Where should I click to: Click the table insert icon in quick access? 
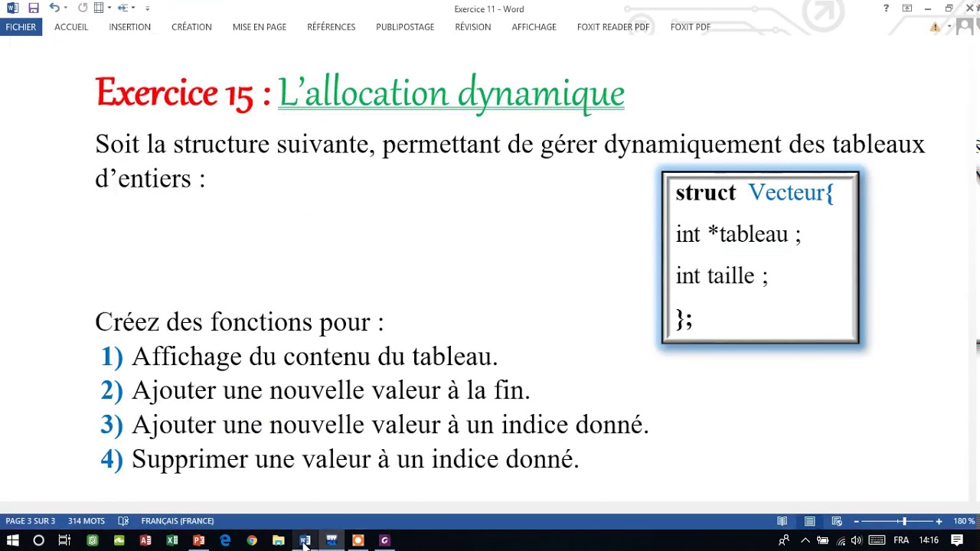[99, 8]
